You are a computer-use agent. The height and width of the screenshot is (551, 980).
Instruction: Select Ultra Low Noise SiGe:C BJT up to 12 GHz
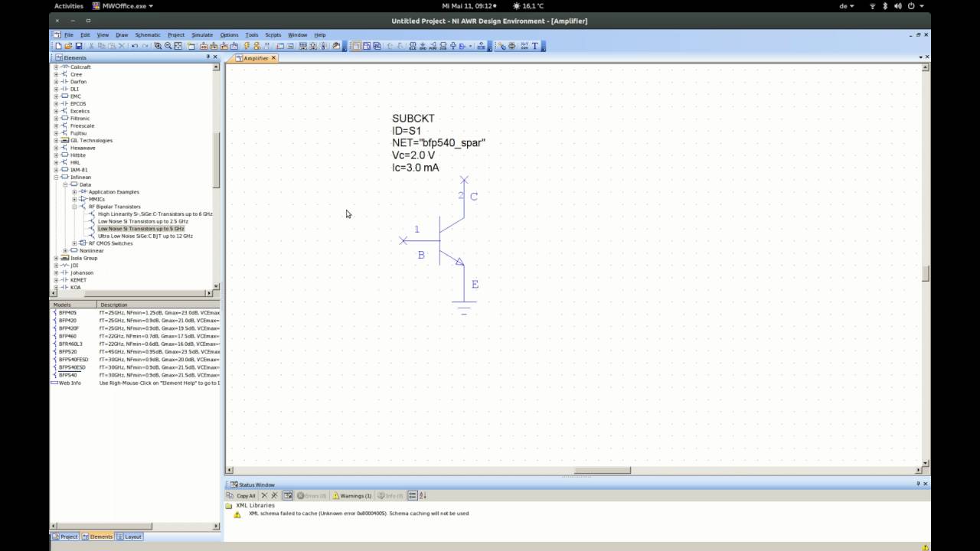[145, 236]
